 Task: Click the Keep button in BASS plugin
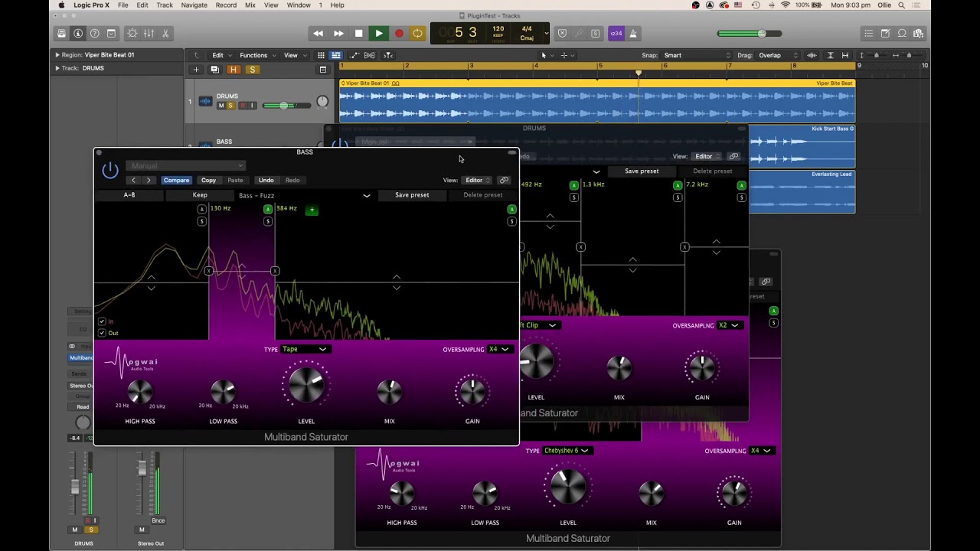tap(200, 195)
